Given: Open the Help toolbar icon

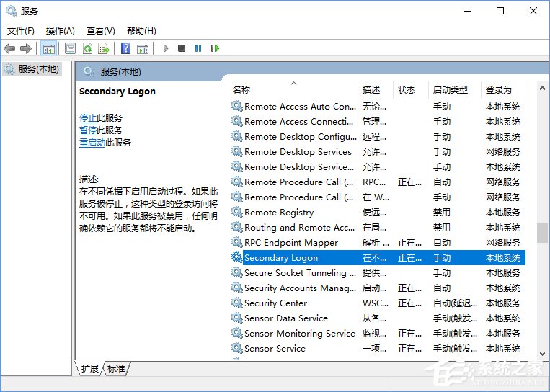Looking at the screenshot, I should pyautogui.click(x=125, y=48).
